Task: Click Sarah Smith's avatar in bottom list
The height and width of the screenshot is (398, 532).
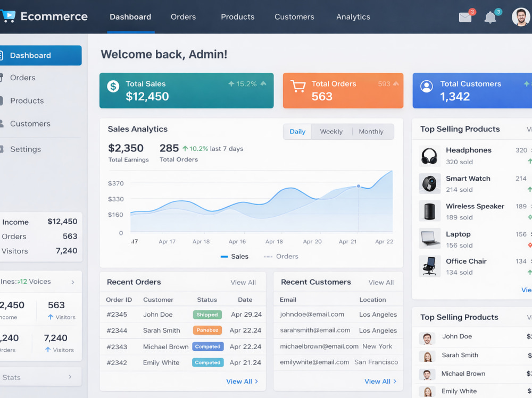Action: (427, 357)
